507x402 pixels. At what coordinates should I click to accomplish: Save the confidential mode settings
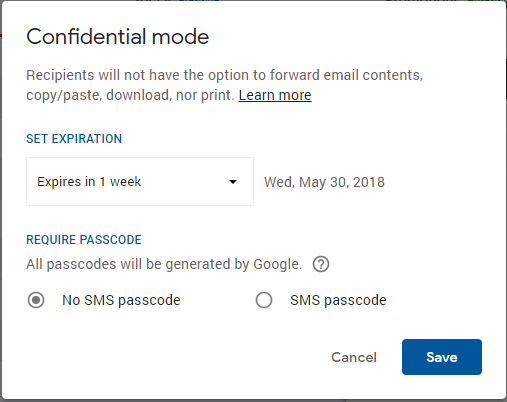click(442, 357)
